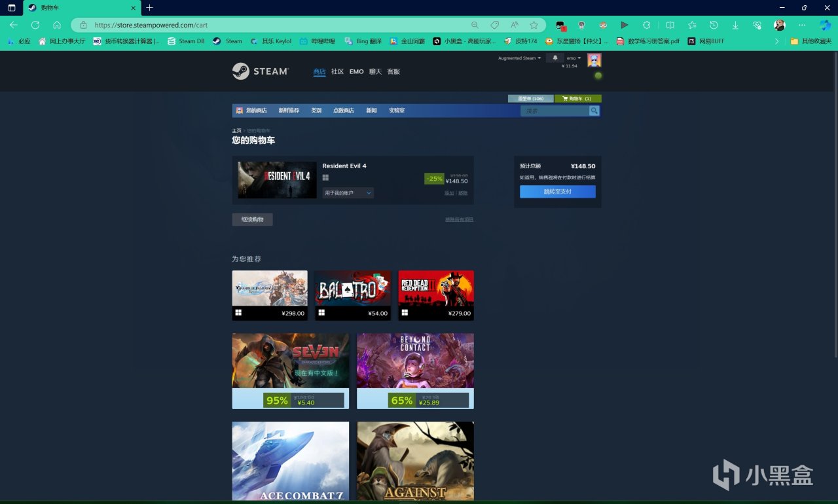This screenshot has width=838, height=504.
Task: Open 聊天 in the Steam header
Action: coord(375,71)
